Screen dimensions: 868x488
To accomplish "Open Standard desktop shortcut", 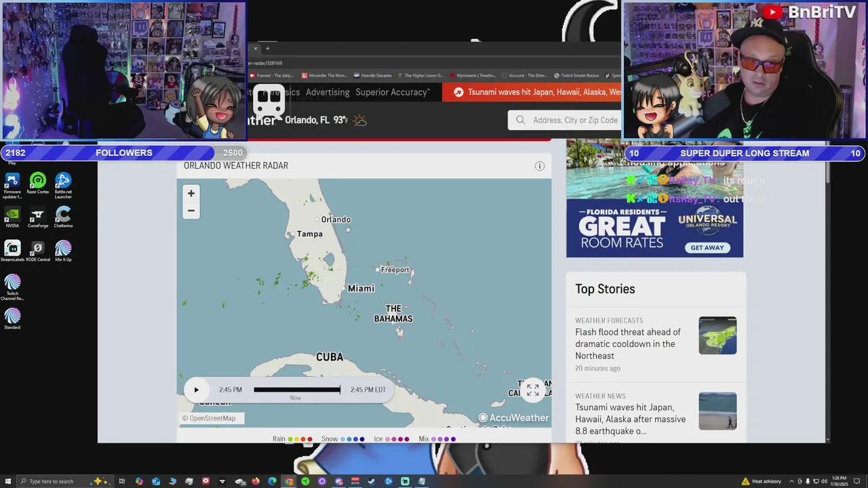I will pos(12,319).
